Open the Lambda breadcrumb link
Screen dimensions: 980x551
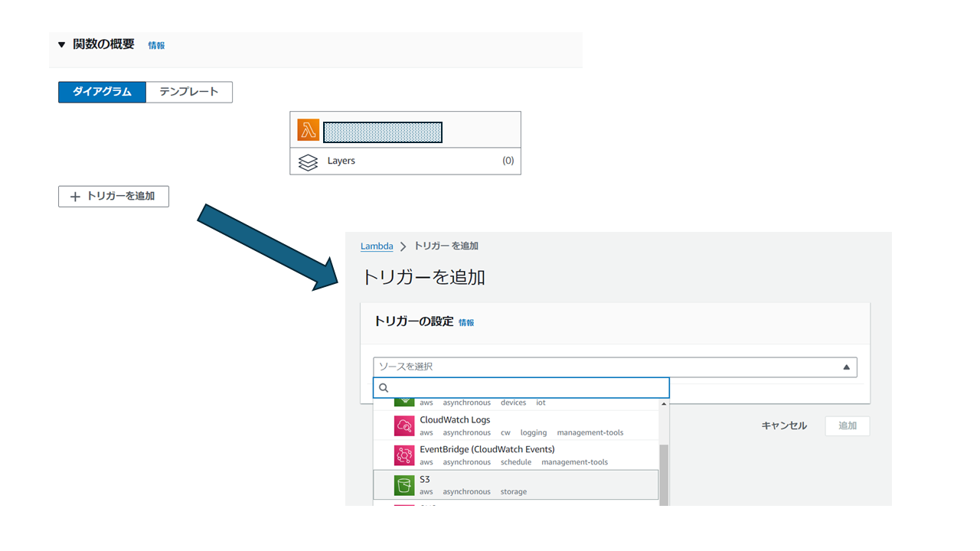click(x=376, y=246)
